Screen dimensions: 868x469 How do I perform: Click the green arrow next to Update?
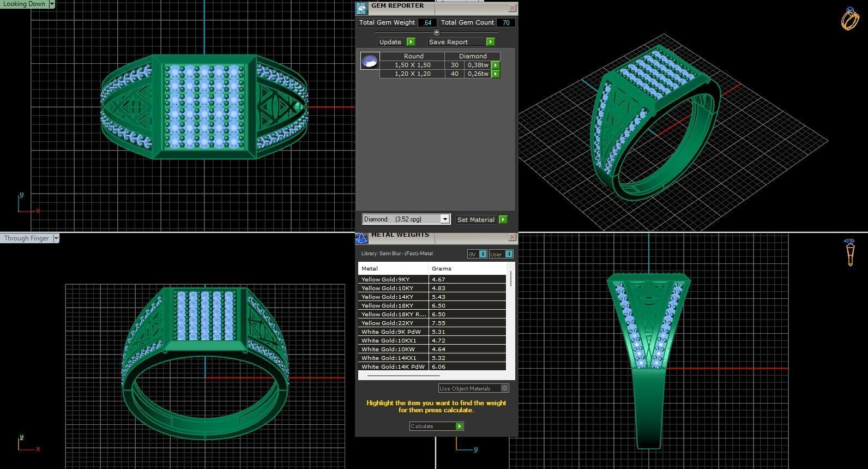pos(411,42)
